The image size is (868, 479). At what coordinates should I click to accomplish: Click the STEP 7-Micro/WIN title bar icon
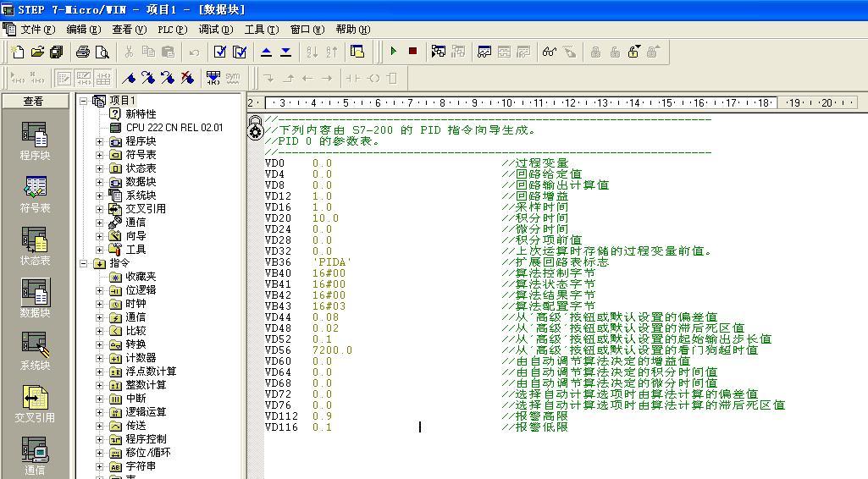coord(8,8)
